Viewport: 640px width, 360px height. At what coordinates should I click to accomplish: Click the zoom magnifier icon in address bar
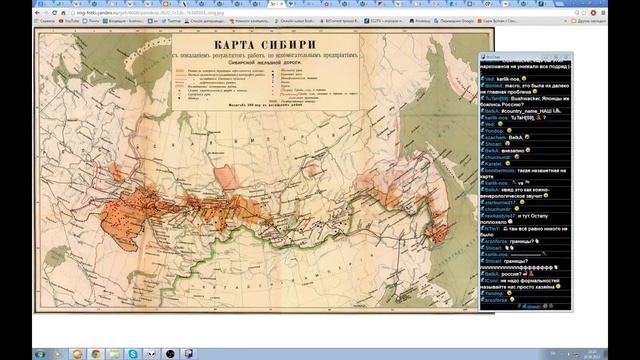click(x=577, y=13)
